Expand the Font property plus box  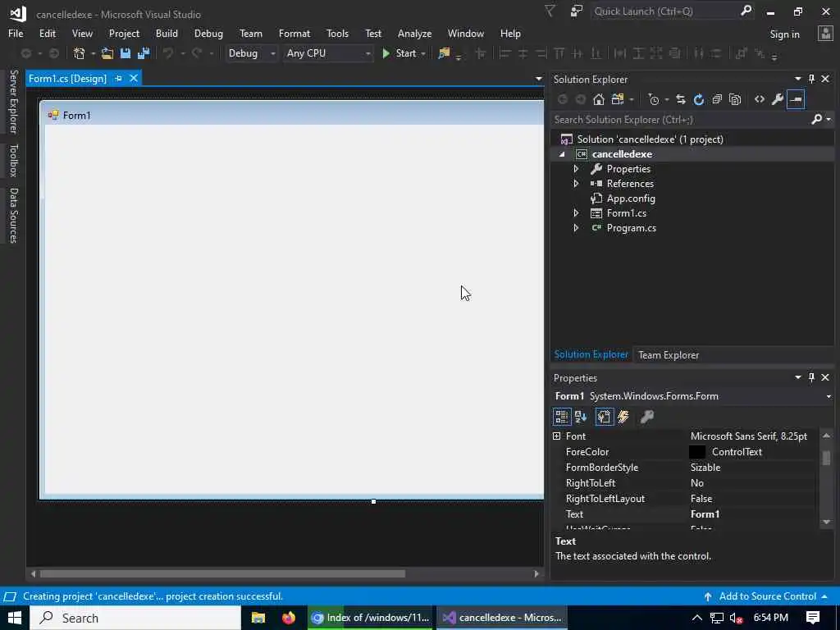click(x=557, y=436)
